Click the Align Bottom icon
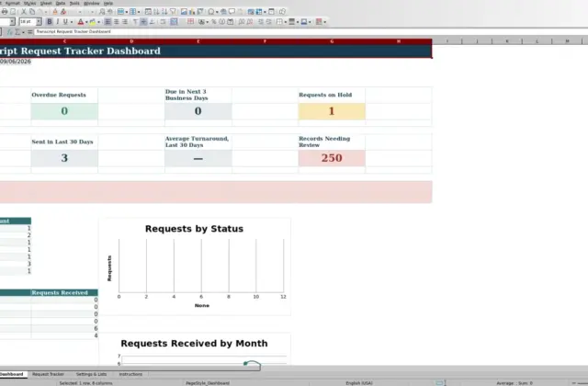 (x=152, y=21)
